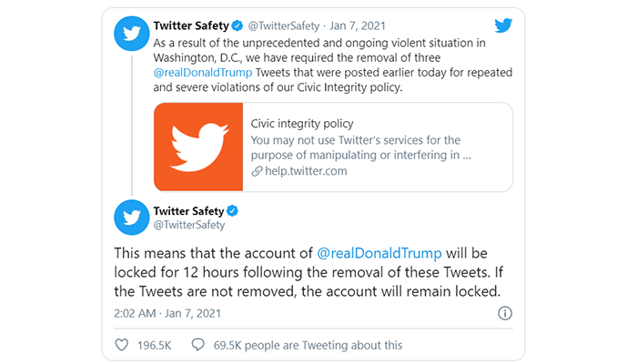Click the reply speech bubble icon

click(x=197, y=345)
